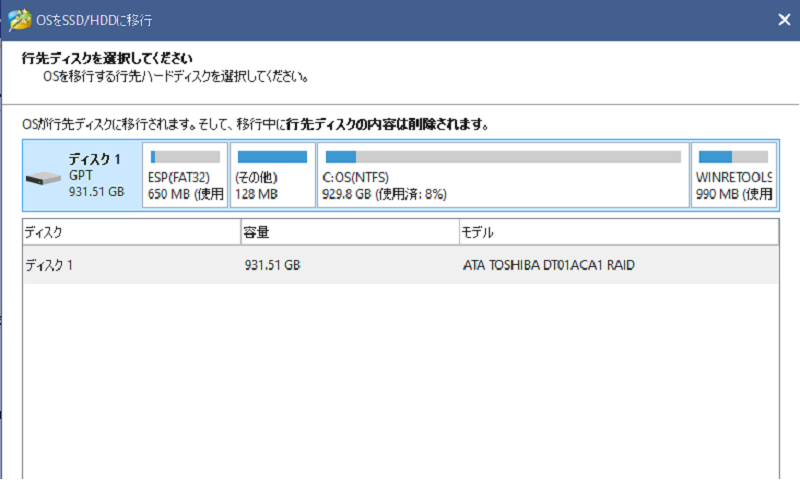The width and height of the screenshot is (800, 480).
Task: Select the C:OS(NTFS) 929.8 GB partition block
Action: 503,175
